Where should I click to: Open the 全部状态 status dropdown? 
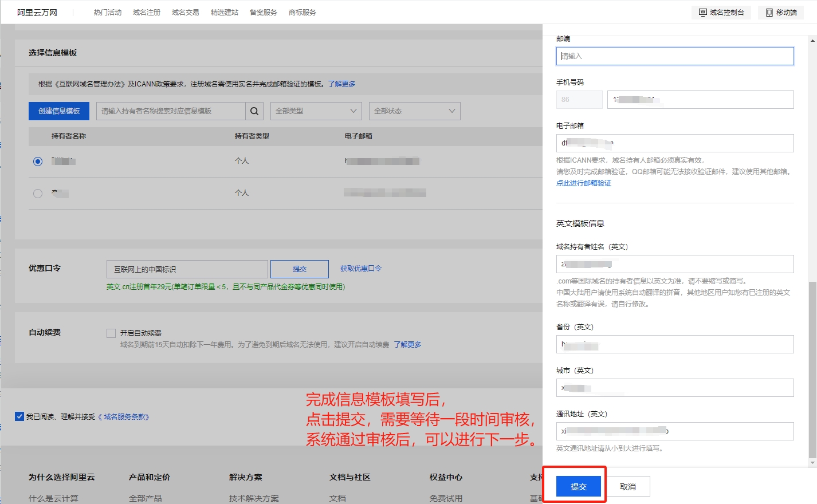coord(414,111)
